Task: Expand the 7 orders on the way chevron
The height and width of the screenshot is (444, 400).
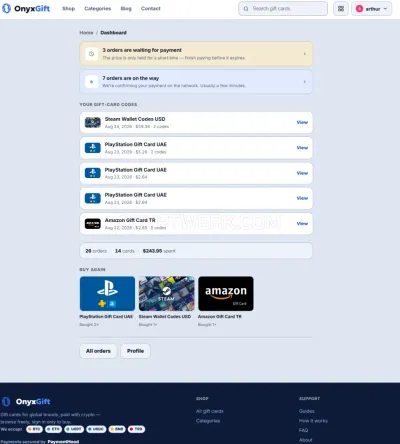Action: coord(304,82)
